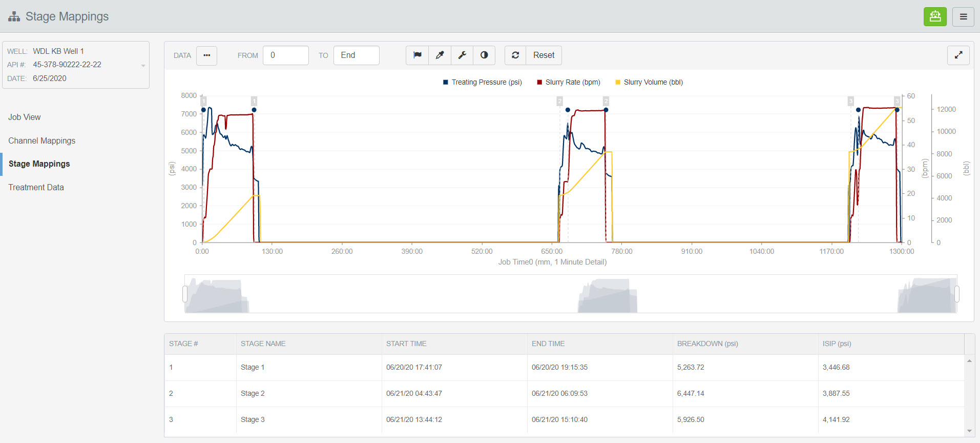Toggle Treating Pressure series in legend
Image resolution: width=980 pixels, height=443 pixels.
point(482,82)
